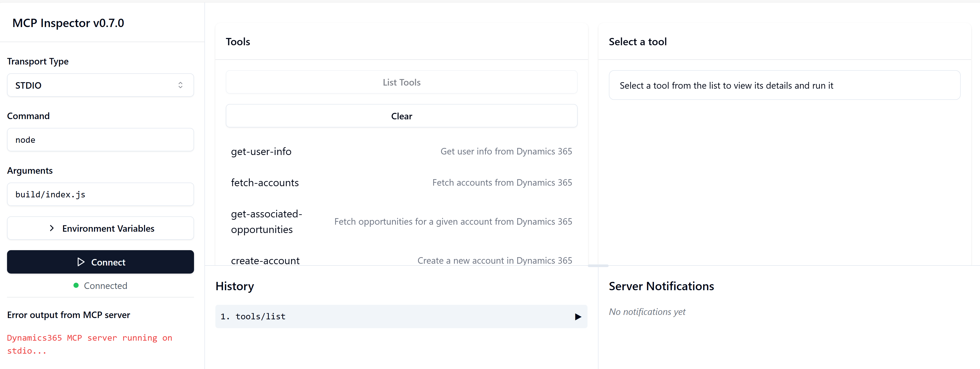
Task: Click the Select a tool placeholder box
Action: coord(784,86)
